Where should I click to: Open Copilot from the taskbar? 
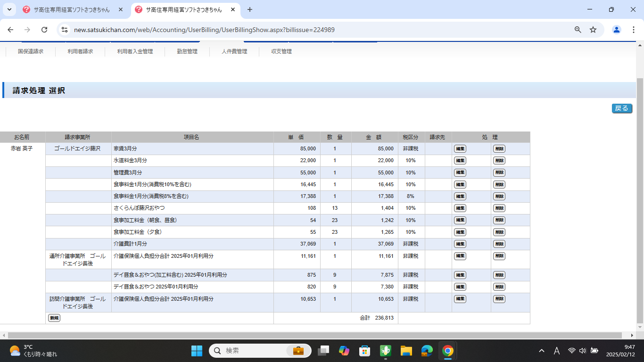pos(344,351)
